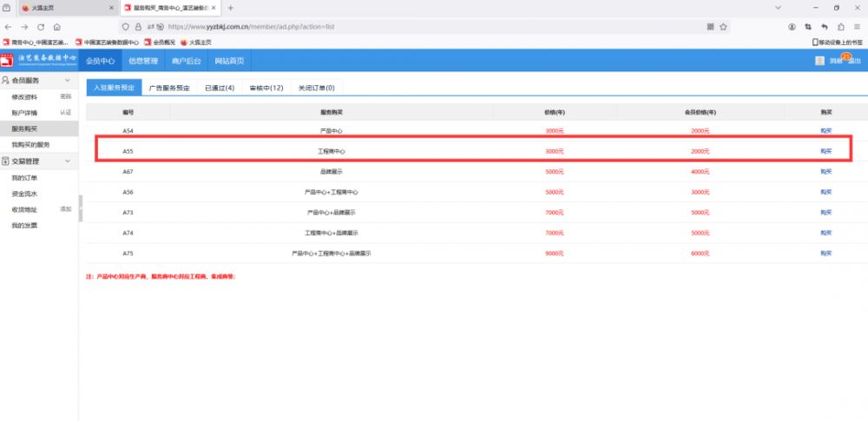Open 我的订单 in sidebar

tap(23, 178)
